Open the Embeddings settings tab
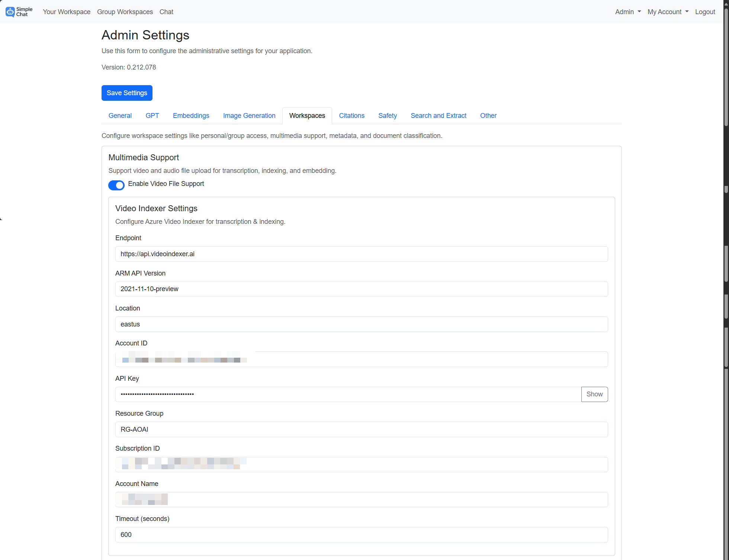729x560 pixels. (191, 116)
